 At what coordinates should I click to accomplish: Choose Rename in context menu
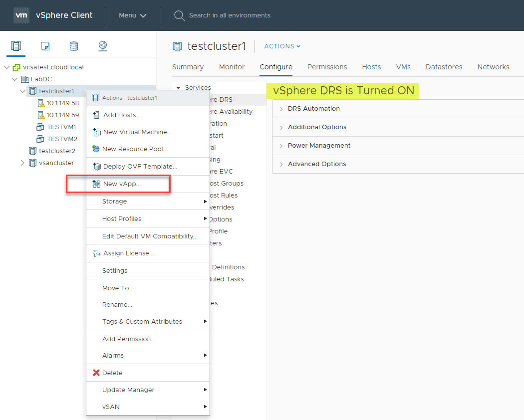tap(148, 305)
